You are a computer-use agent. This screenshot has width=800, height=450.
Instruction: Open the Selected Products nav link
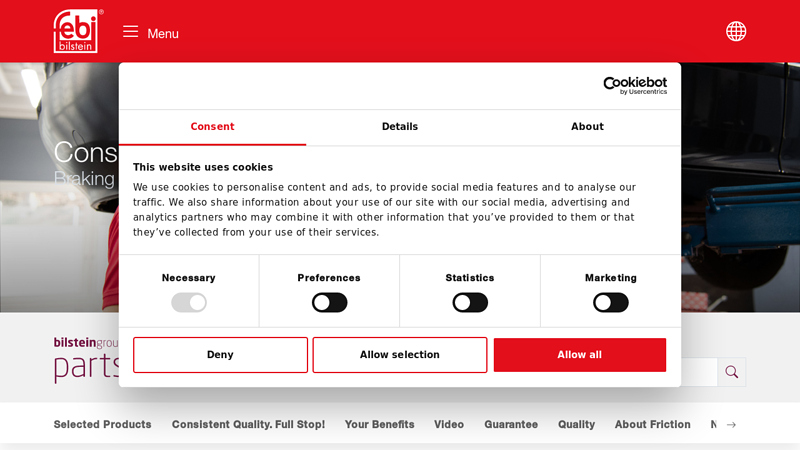(103, 424)
